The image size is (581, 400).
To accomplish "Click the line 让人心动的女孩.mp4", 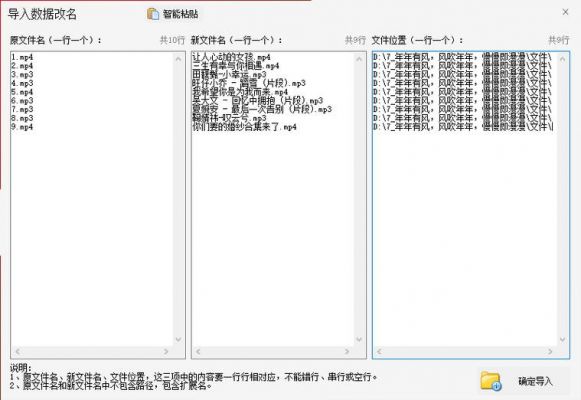I will [x=232, y=57].
